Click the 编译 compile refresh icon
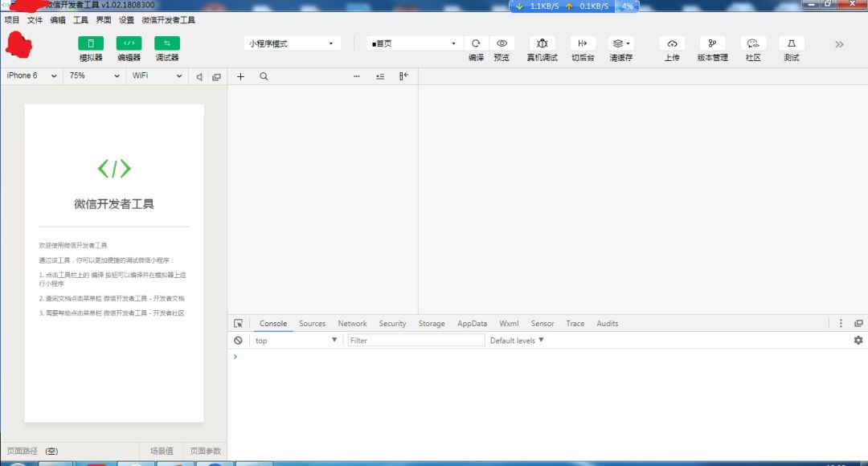The width and height of the screenshot is (868, 466). [x=476, y=43]
